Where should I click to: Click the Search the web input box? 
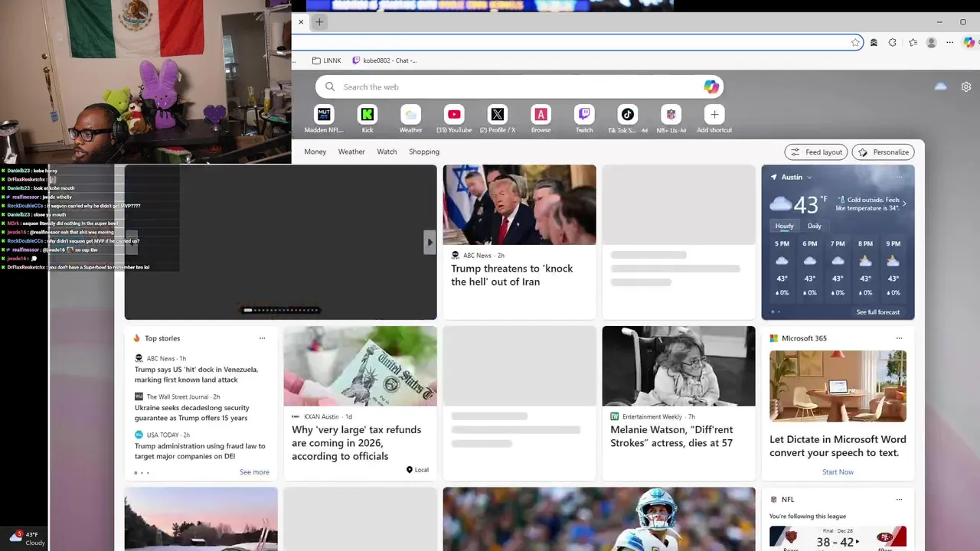(x=519, y=86)
